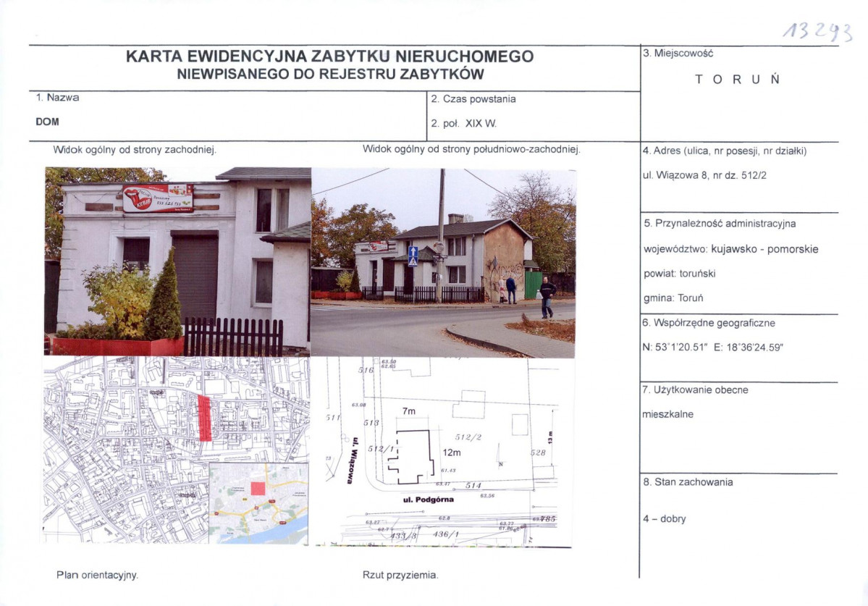Click the '12m' dimension on the floor plan
The width and height of the screenshot is (868, 606).
pos(452,453)
